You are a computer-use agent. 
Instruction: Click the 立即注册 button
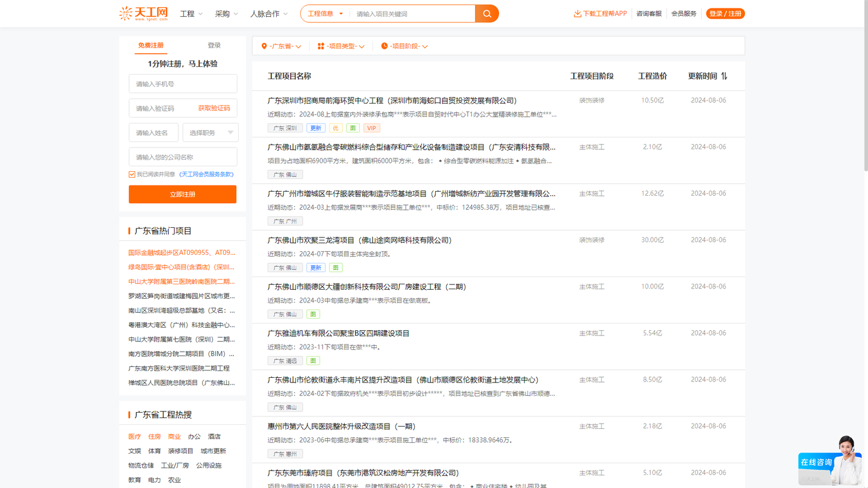coord(183,194)
